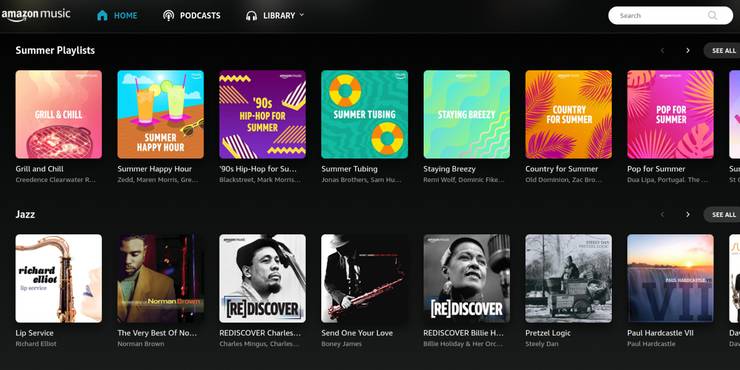Image resolution: width=740 pixels, height=370 pixels.
Task: Click the Amazon Music logo
Action: [x=35, y=15]
